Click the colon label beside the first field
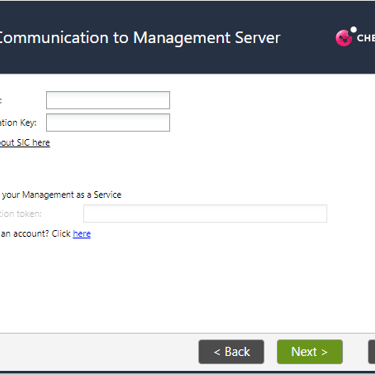This screenshot has height=375, width=375. point(1,100)
